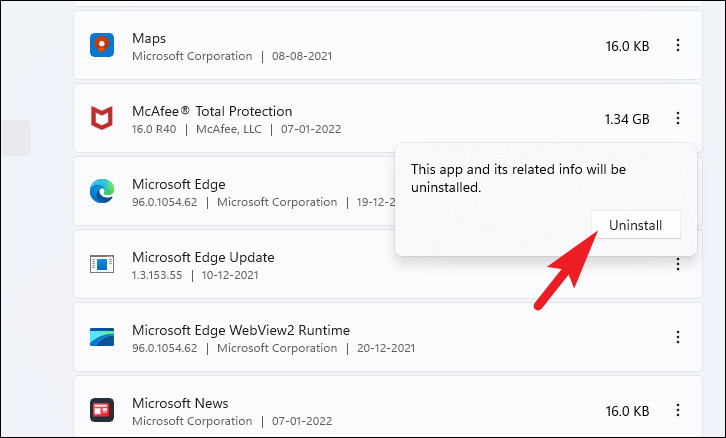Open three-dot options menu for Maps
The image size is (726, 438).
678,45
